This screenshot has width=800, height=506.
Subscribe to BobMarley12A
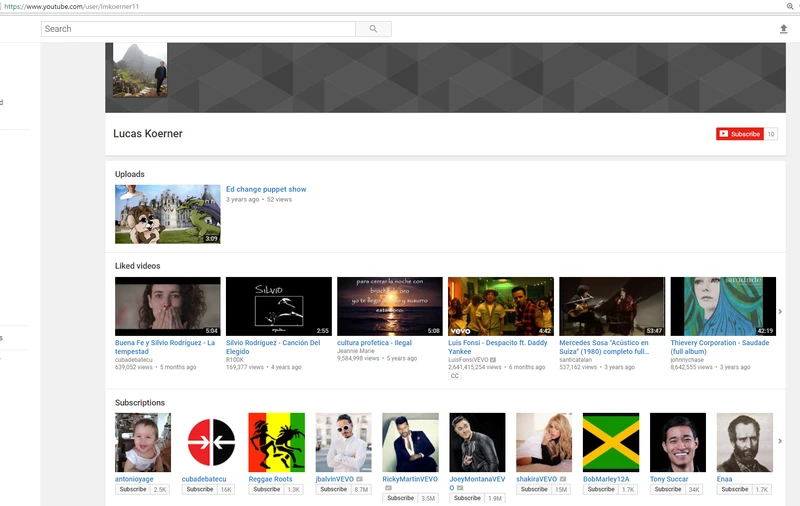pos(601,489)
